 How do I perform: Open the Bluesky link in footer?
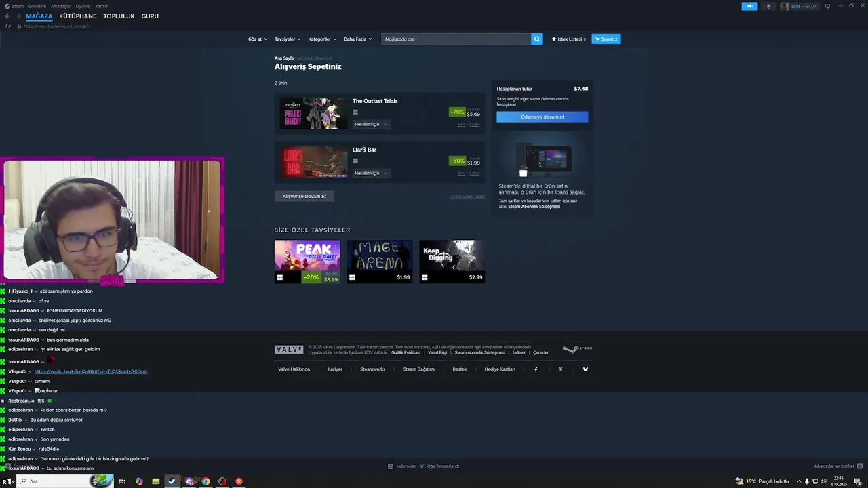[585, 369]
